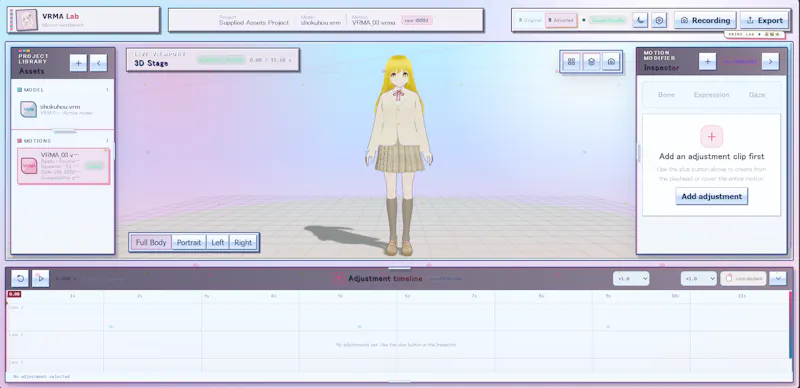The height and width of the screenshot is (388, 800).
Task: Toggle dark mode with moon icon
Action: [x=640, y=20]
